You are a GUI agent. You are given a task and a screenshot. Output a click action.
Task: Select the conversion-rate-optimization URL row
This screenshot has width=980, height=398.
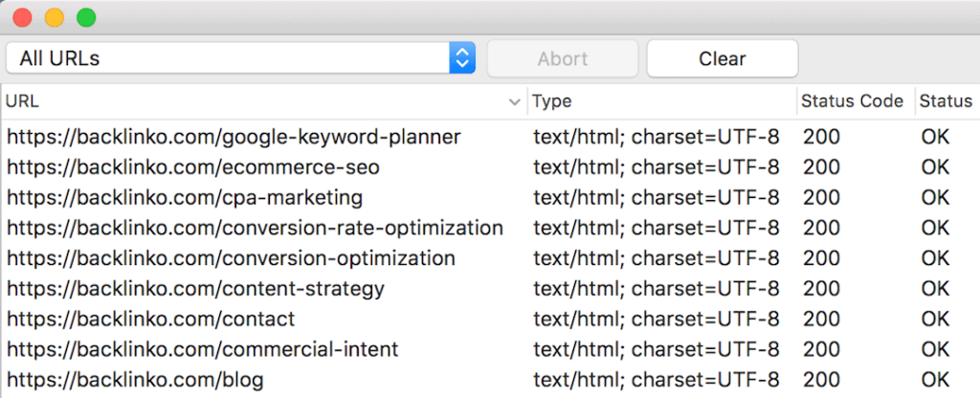coord(490,228)
